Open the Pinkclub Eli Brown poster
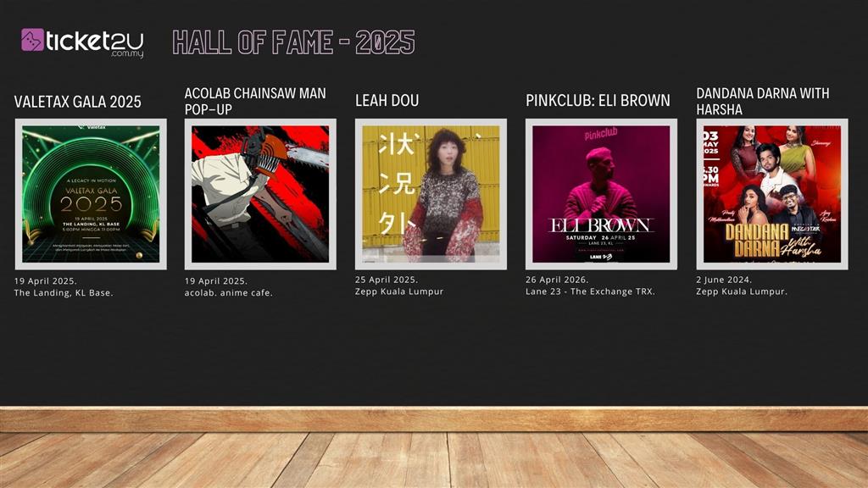Screen dimensions: 868x488 [601, 194]
